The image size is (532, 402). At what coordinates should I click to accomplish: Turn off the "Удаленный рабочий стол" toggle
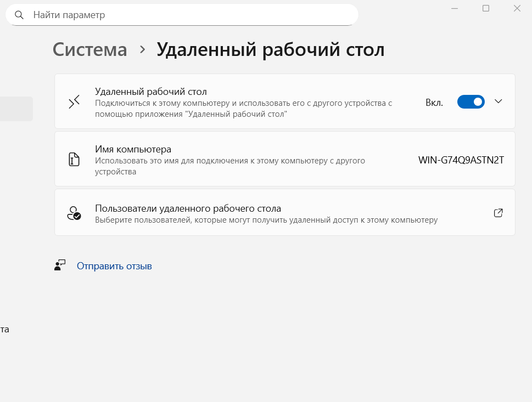tap(471, 102)
